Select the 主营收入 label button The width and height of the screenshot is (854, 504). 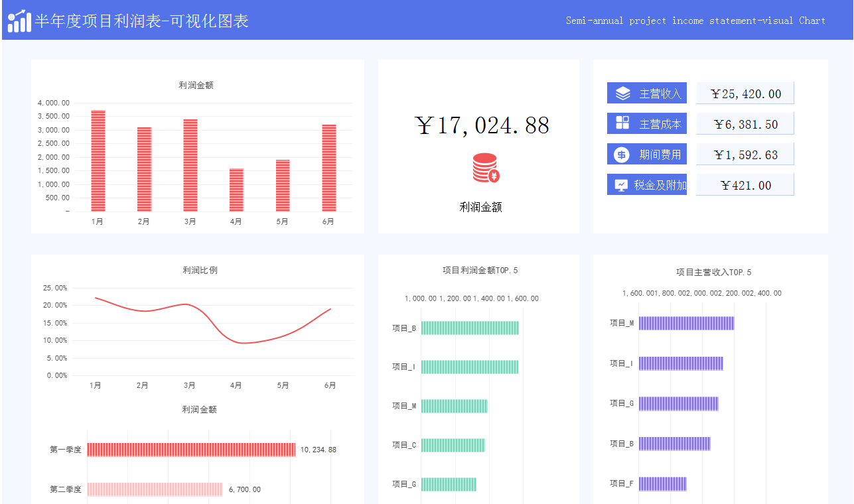[647, 94]
